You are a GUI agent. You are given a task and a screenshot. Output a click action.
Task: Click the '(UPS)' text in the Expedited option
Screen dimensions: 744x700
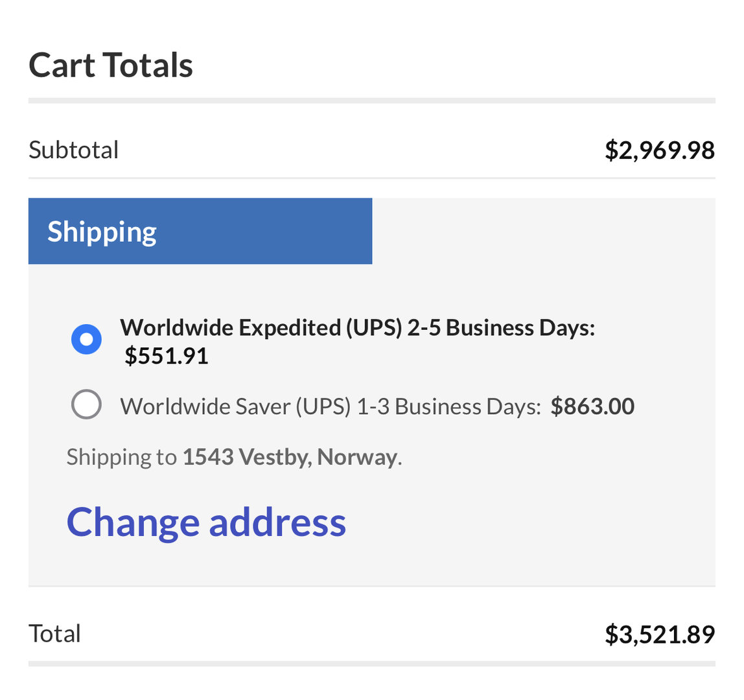coord(373,328)
